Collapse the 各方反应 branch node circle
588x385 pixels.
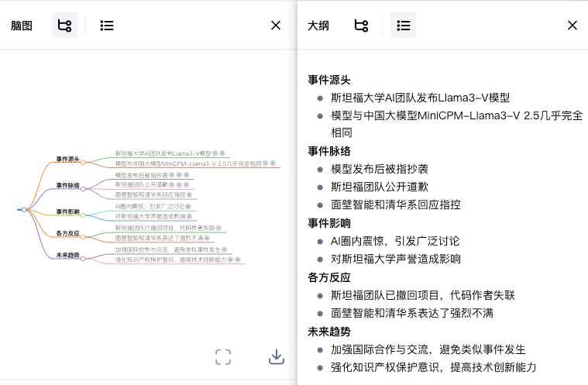coord(84,235)
